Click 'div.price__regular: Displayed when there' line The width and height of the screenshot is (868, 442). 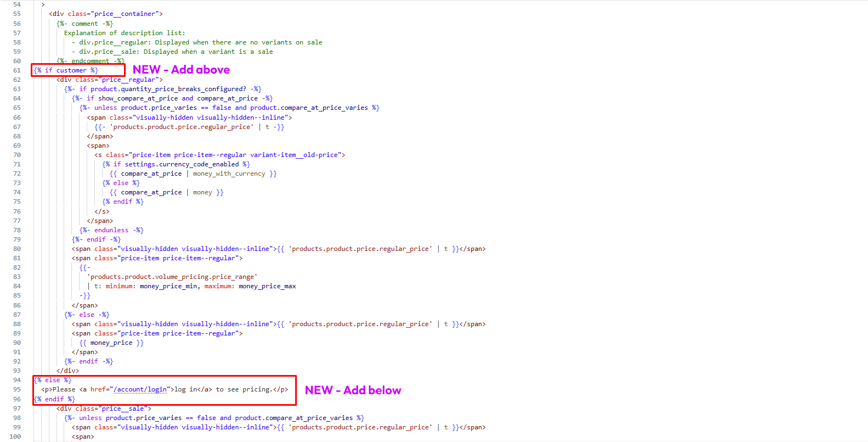pyautogui.click(x=197, y=42)
